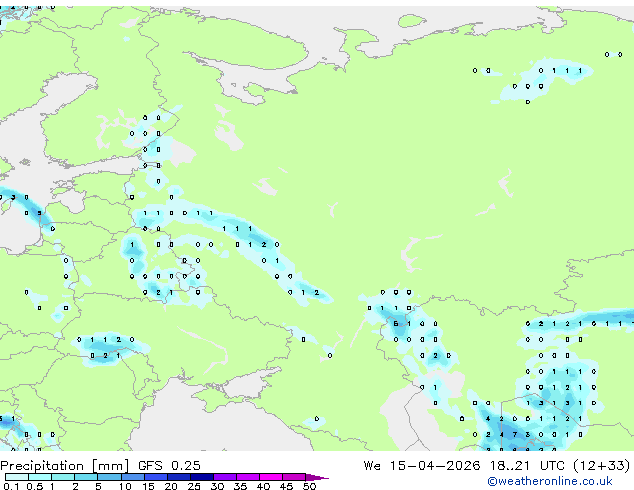Click the '18..21 UTC' time range
The height and width of the screenshot is (490, 634).
(526, 466)
